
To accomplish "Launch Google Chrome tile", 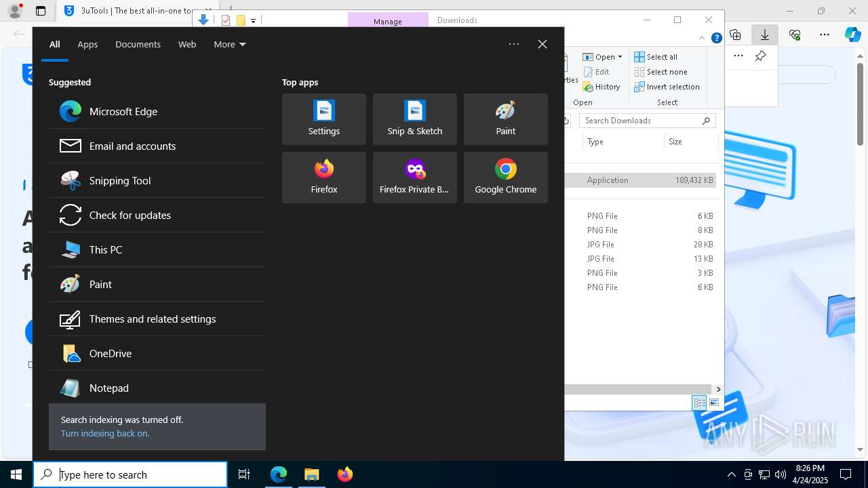I will (506, 178).
